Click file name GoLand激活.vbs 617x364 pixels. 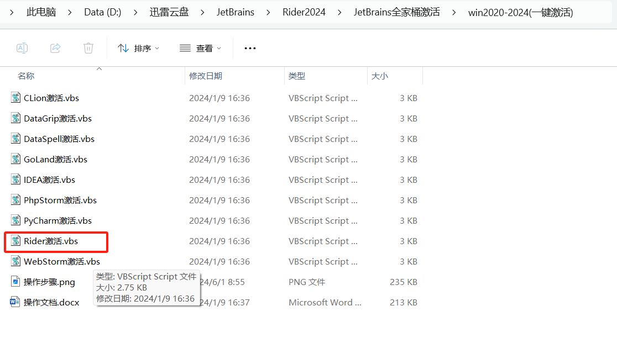pos(55,159)
